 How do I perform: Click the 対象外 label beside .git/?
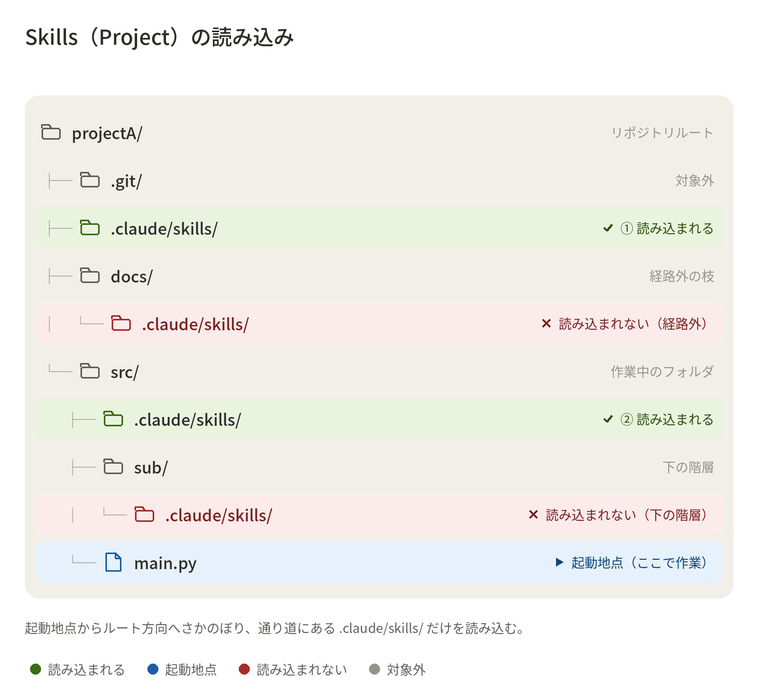point(695,181)
